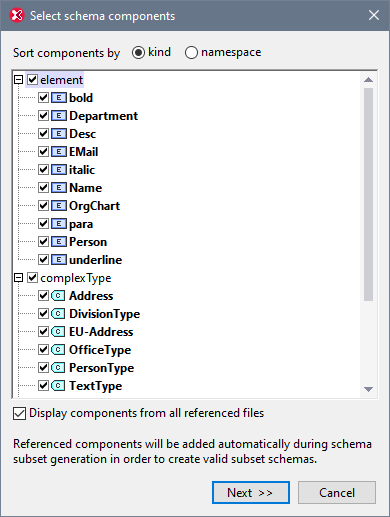
Task: Uncheck the complexType group checkbox
Action: (x=32, y=278)
